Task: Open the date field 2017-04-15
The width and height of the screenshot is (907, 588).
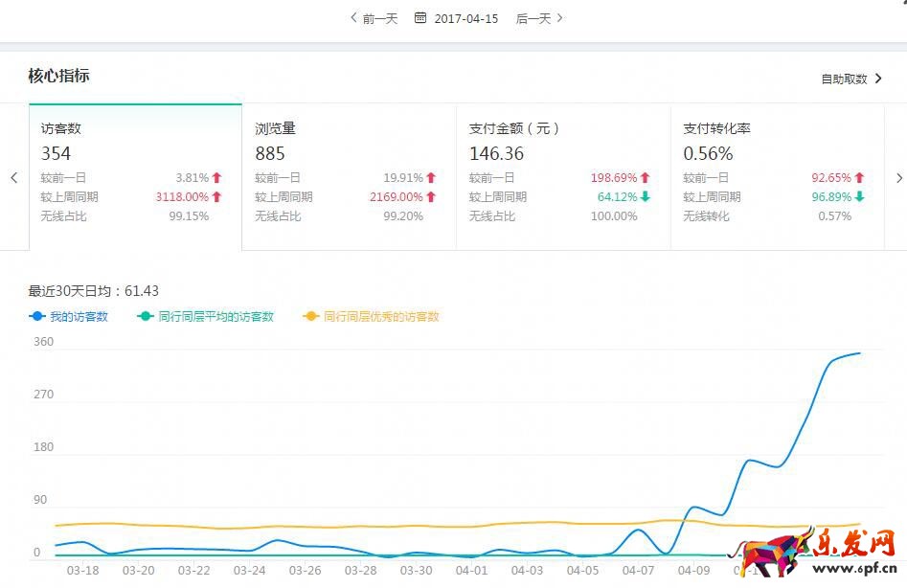Action: 466,18
